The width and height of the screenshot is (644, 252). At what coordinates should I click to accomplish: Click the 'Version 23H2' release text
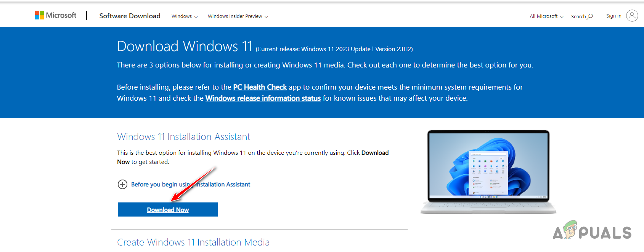point(394,49)
